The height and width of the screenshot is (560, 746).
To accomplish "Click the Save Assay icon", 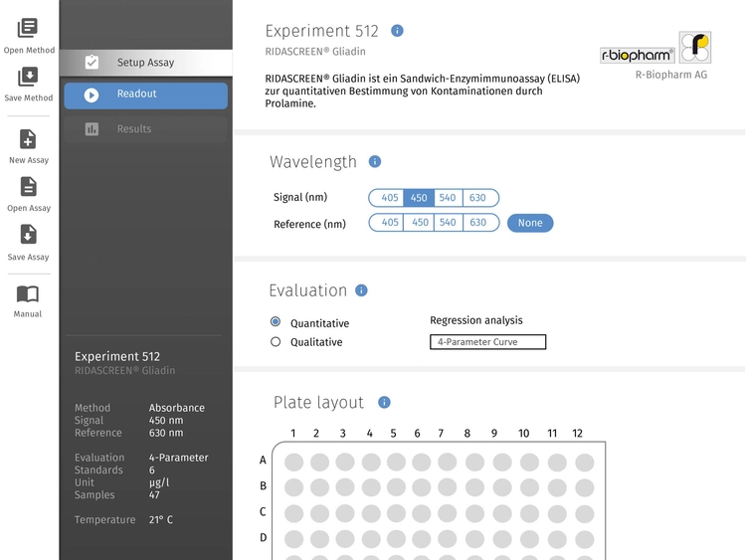I will [29, 235].
